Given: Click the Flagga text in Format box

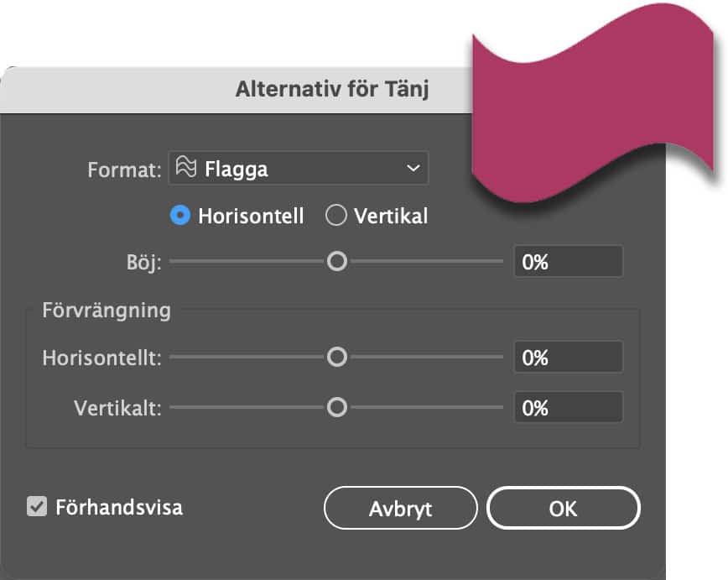Looking at the screenshot, I should [x=237, y=170].
